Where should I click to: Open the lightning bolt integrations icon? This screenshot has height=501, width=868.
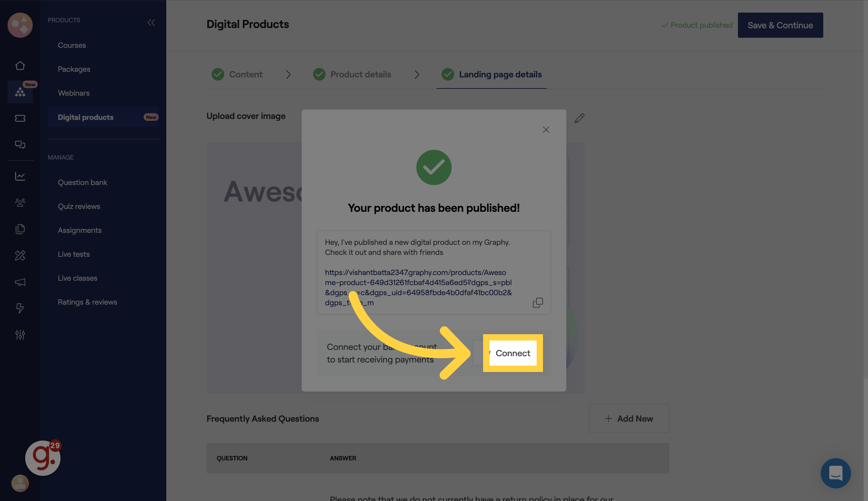click(20, 308)
